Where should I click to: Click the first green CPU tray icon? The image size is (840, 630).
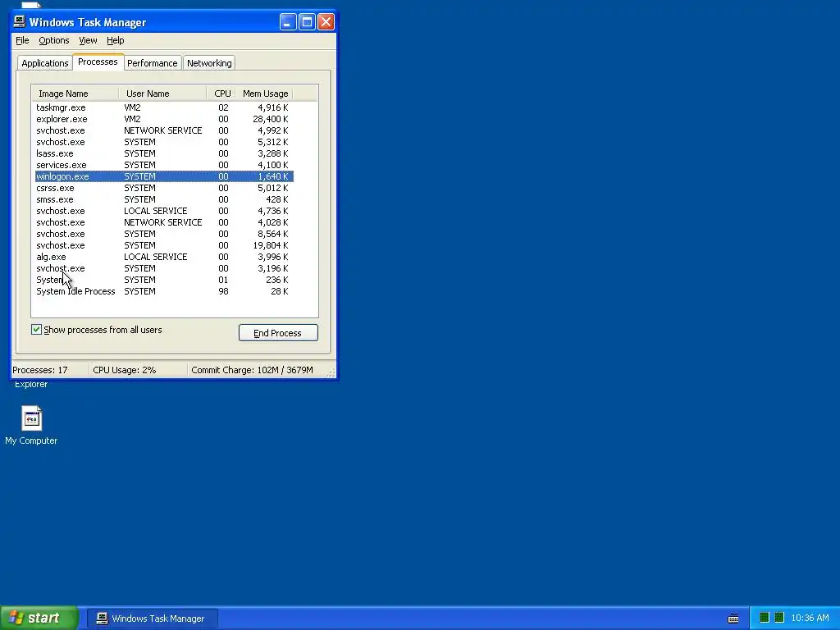pos(765,618)
